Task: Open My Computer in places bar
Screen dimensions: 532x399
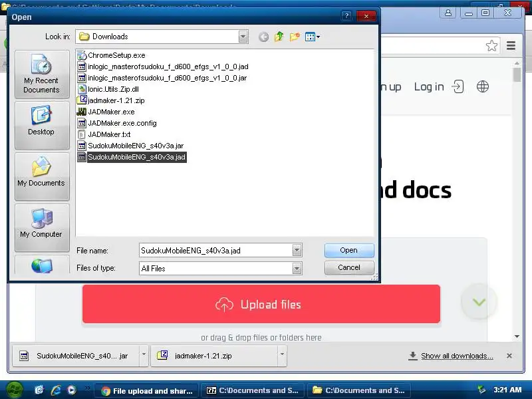Action: 42,227
